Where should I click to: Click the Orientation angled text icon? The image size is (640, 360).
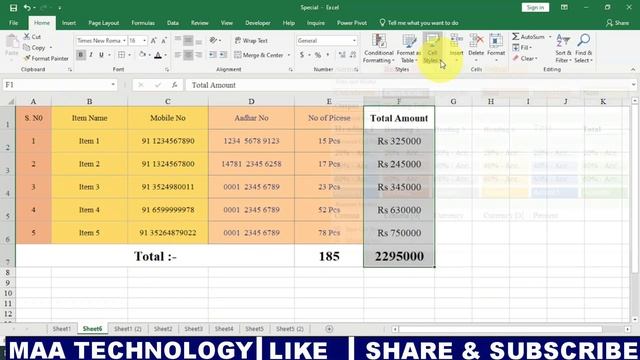[x=213, y=40]
